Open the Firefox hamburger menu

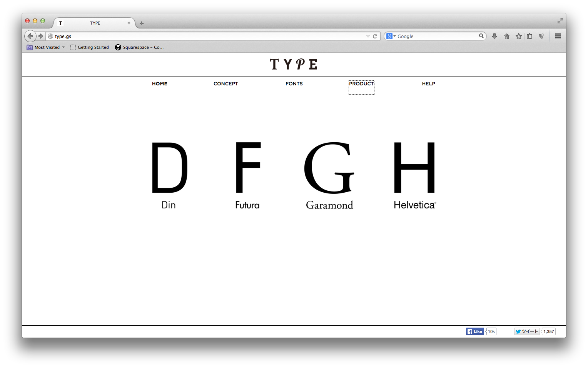pyautogui.click(x=558, y=36)
